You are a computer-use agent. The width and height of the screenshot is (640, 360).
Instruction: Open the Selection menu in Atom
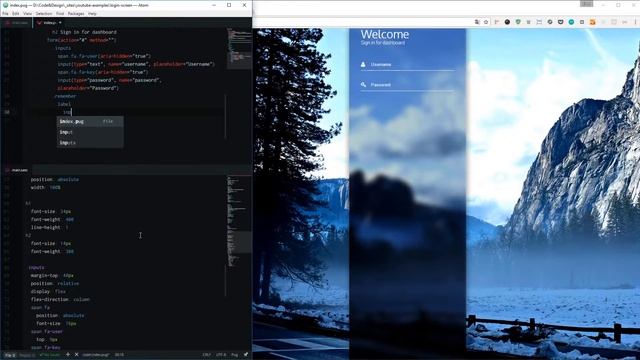click(x=44, y=13)
